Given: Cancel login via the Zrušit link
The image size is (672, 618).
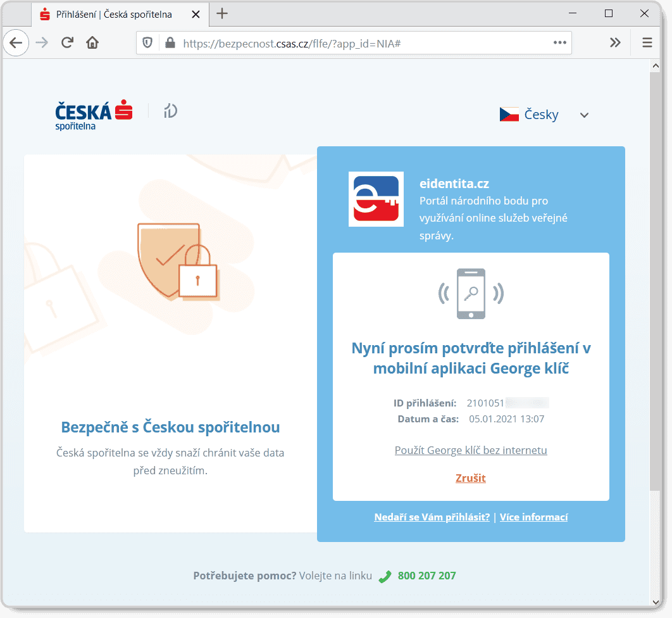Looking at the screenshot, I should 471,478.
